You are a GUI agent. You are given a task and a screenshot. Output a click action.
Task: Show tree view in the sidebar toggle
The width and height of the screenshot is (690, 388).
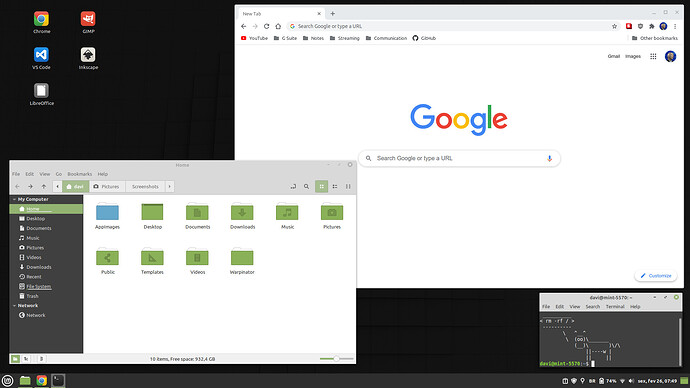point(26,359)
